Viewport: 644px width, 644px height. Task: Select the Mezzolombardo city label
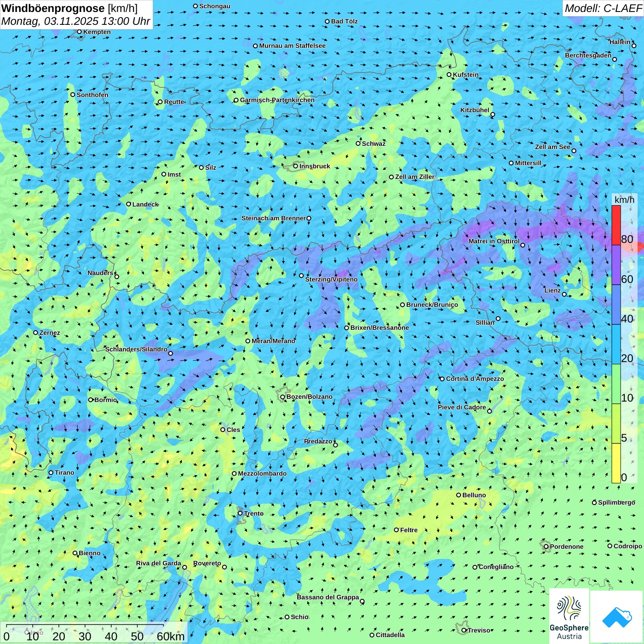point(262,473)
